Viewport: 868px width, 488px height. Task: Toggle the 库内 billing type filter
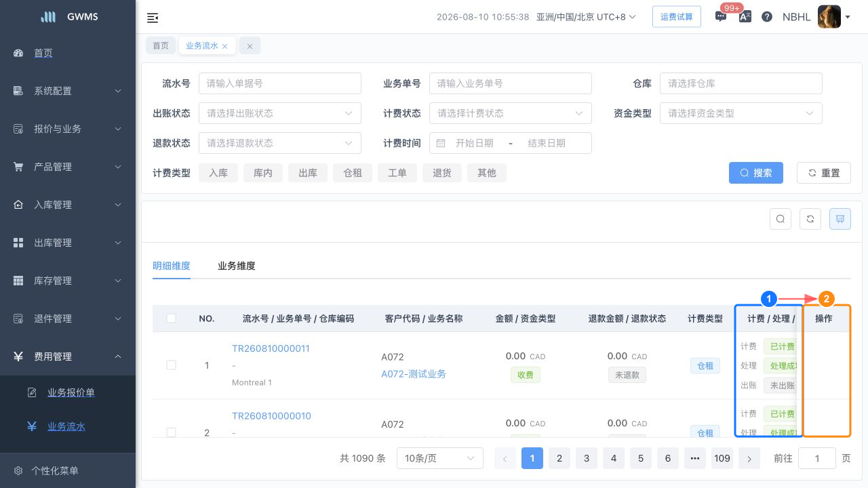(263, 173)
